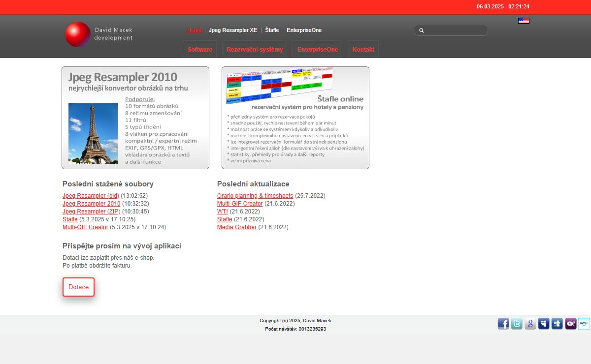Viewport: 591px width, 364px height.
Task: Open the Google share icon
Action: (530, 324)
